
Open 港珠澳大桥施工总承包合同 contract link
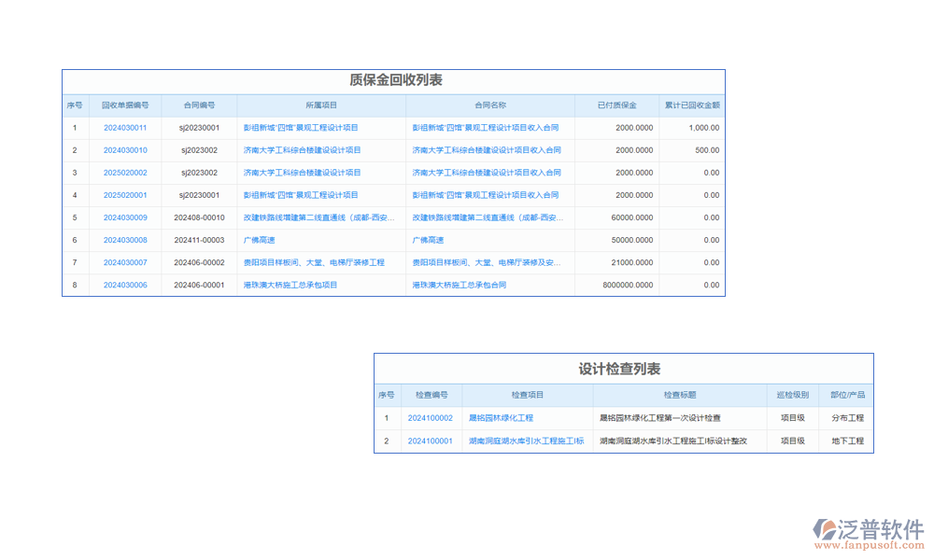click(460, 285)
